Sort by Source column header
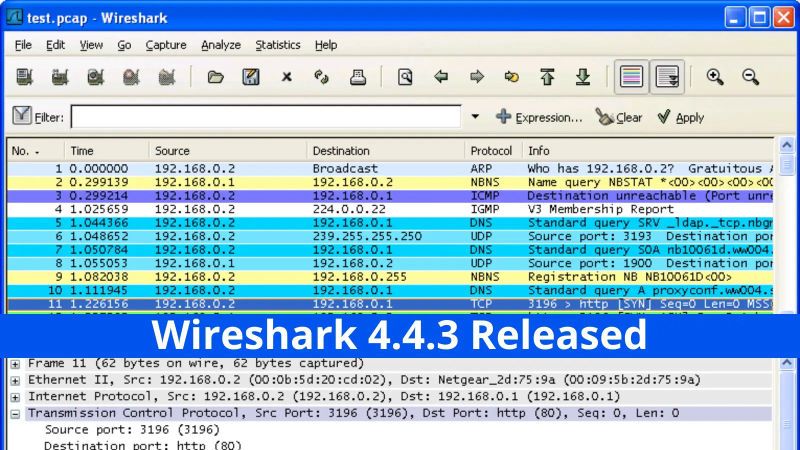The height and width of the screenshot is (450, 800). tap(228, 151)
